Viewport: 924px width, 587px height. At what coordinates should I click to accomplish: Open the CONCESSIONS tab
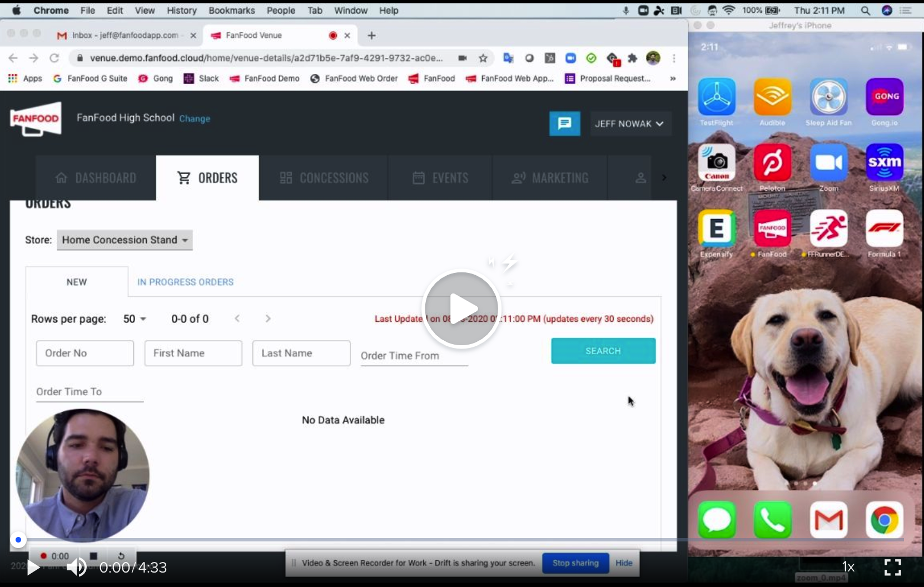(x=324, y=178)
